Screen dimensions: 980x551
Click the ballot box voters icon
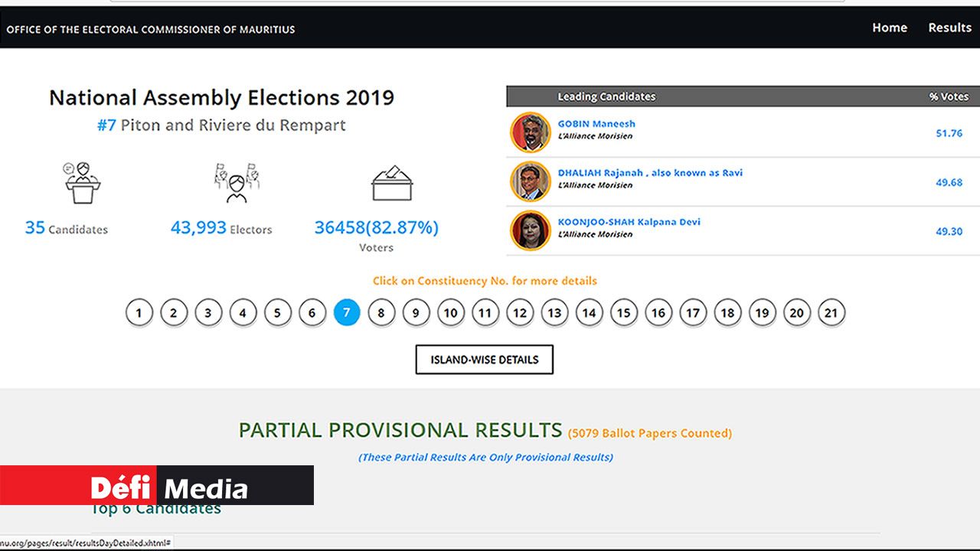(392, 184)
